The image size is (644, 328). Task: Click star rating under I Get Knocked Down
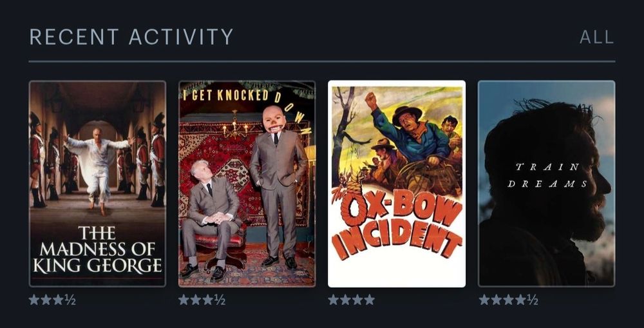click(202, 300)
